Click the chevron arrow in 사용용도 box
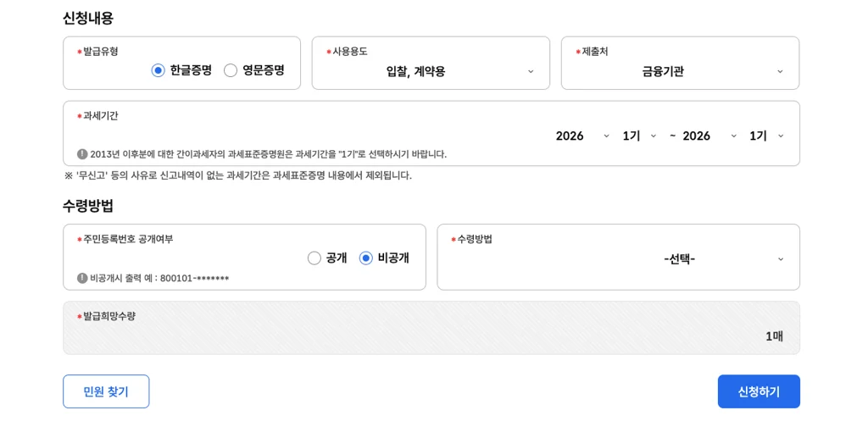This screenshot has width=868, height=427. click(x=531, y=72)
